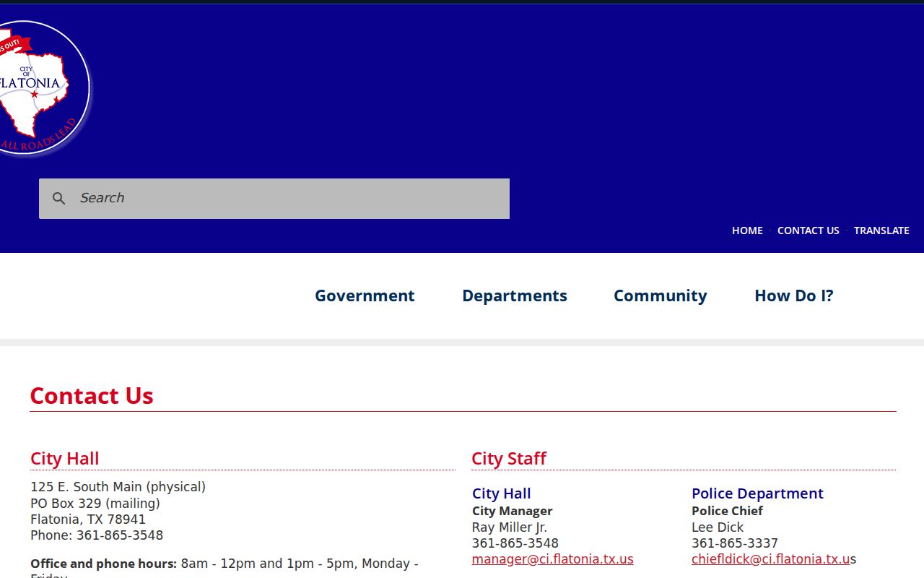
Task: Click the Contact Us page heading
Action: (x=92, y=396)
